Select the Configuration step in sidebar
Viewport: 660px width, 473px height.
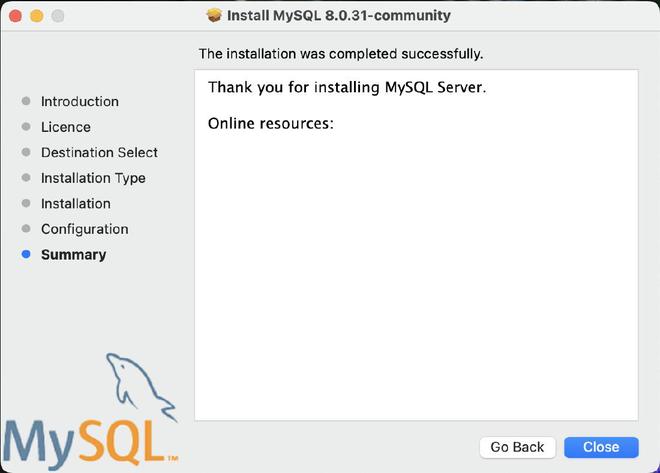[85, 229]
